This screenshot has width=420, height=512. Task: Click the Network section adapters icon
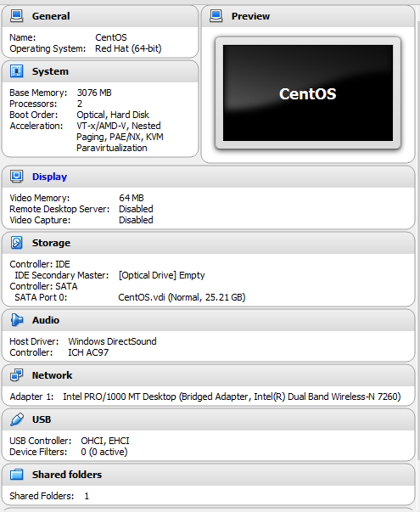coord(16,374)
